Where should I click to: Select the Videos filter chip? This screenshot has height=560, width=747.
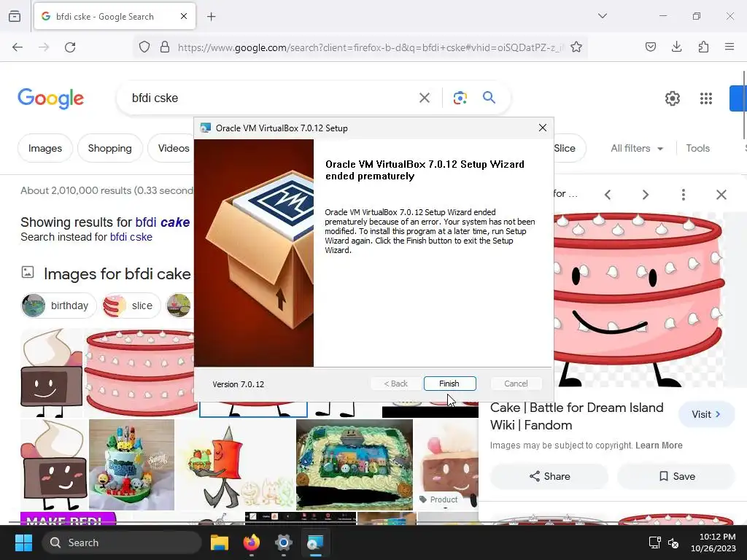tap(174, 148)
